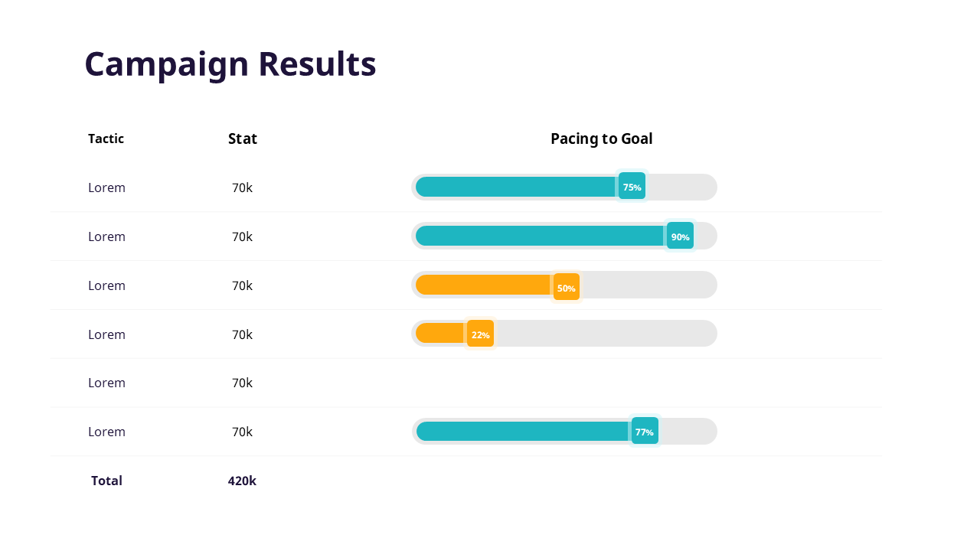Click the Pacing to Goal header
This screenshot has height=551, width=980.
[x=601, y=139]
